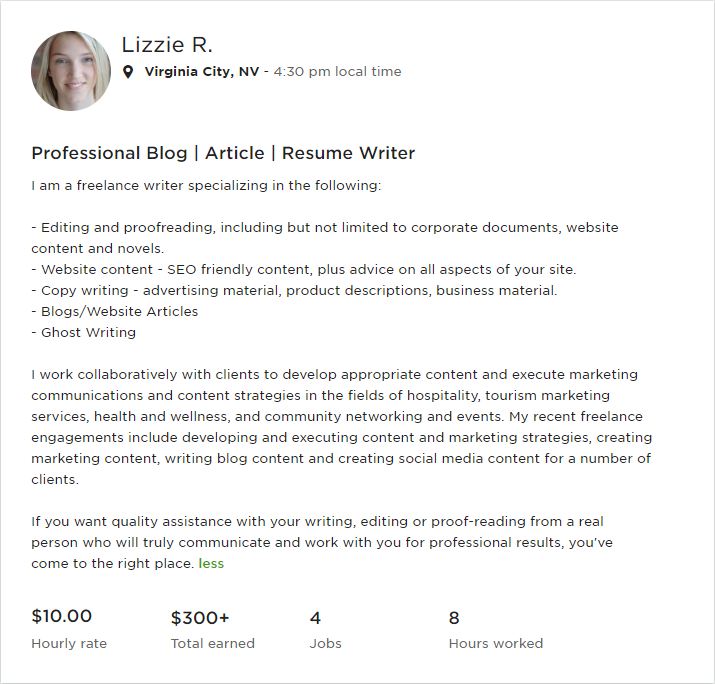This screenshot has height=684, width=715.
Task: Click the 'I am a freelance writer' intro line
Action: [x=206, y=186]
